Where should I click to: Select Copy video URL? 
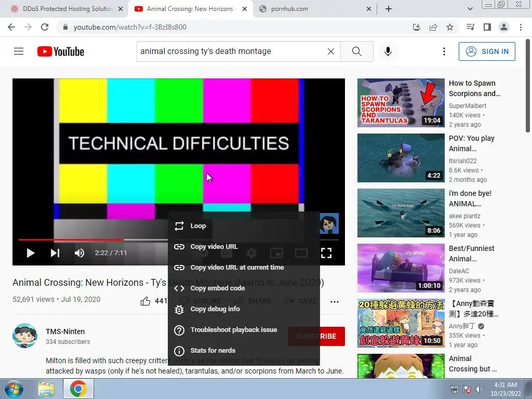pyautogui.click(x=244, y=247)
